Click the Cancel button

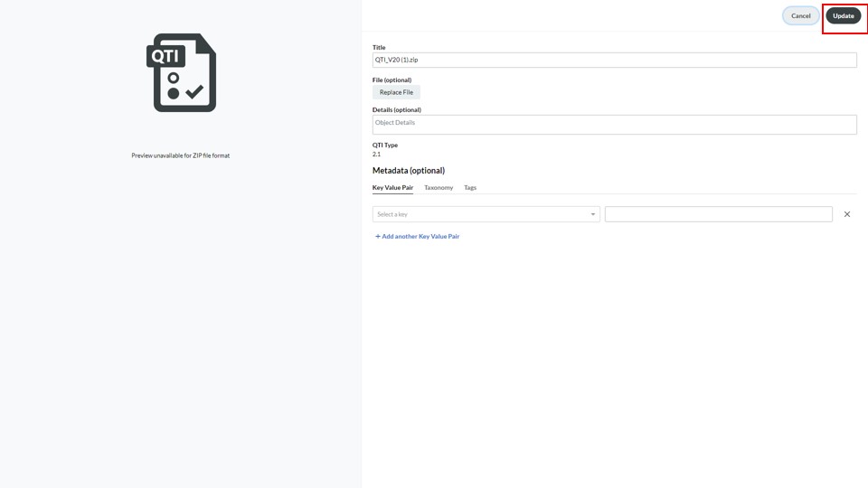click(800, 16)
